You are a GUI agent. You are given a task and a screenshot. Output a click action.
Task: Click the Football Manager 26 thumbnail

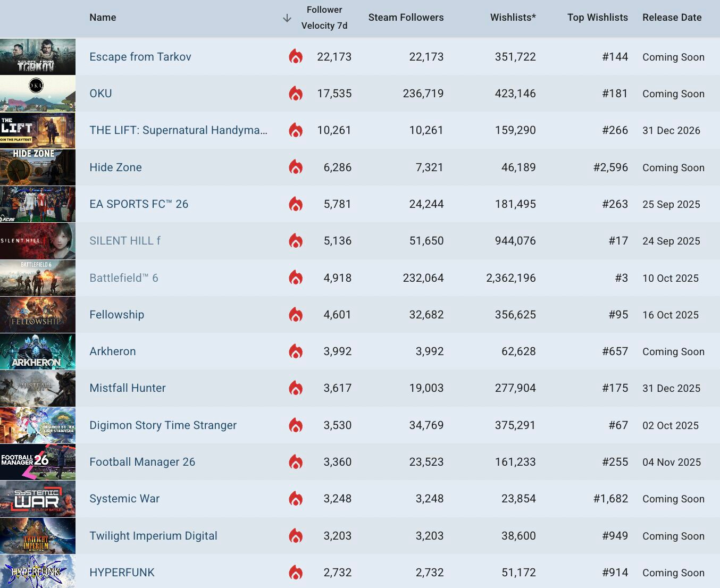[x=38, y=462]
